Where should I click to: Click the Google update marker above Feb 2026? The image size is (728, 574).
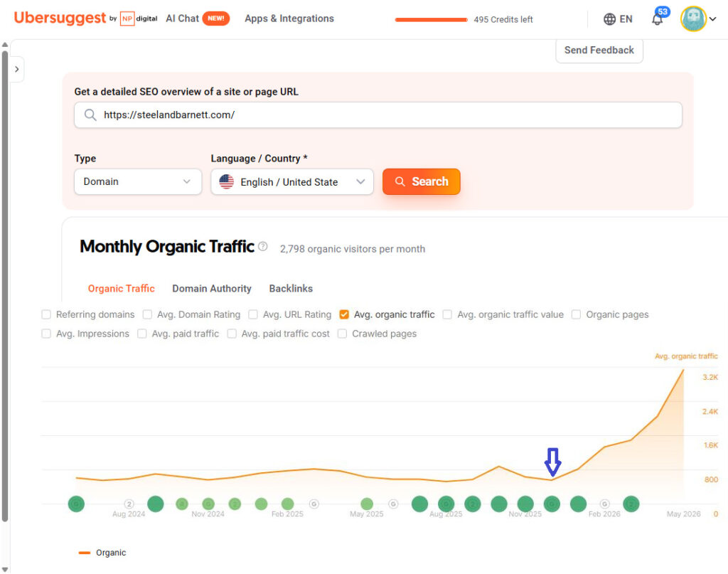tap(604, 504)
